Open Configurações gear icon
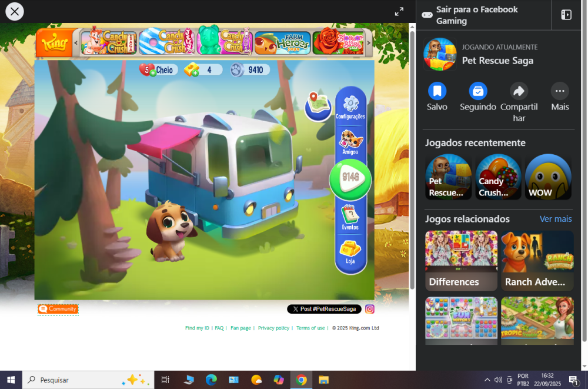 click(x=350, y=107)
